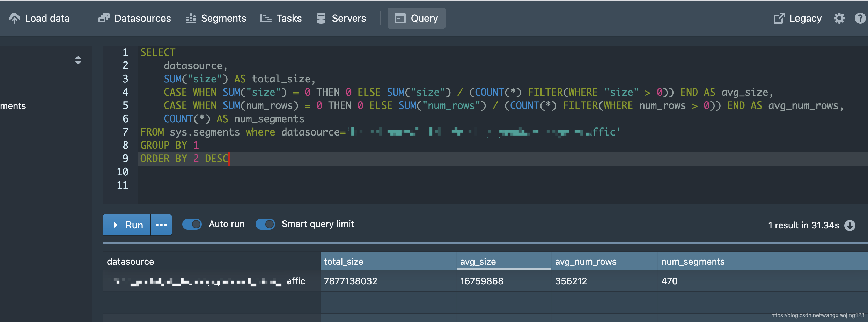Open the Datasources tab
Screen dimensions: 868x322
[x=135, y=18]
